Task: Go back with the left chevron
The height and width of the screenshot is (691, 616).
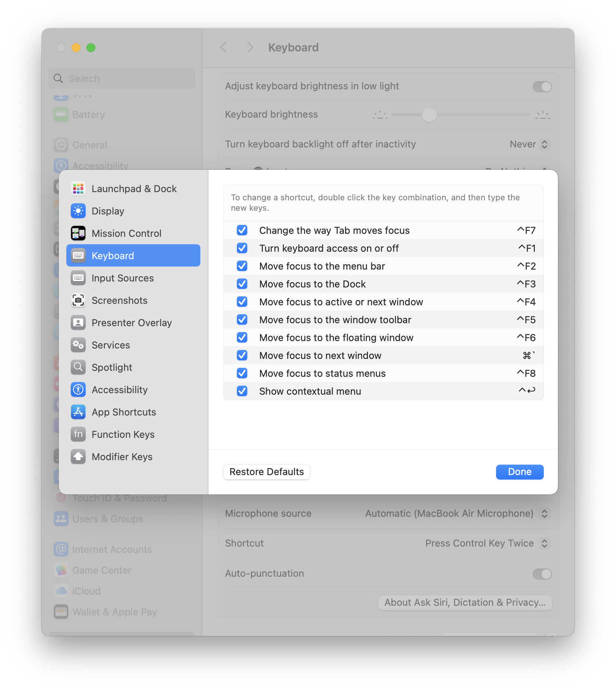Action: 223,48
